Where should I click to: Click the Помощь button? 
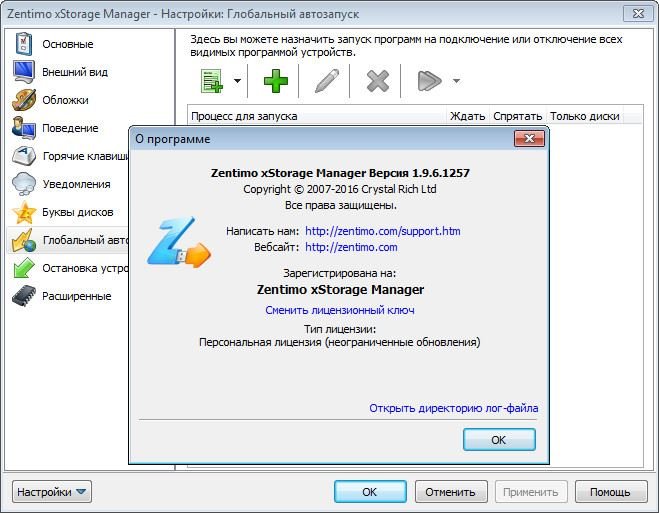[611, 492]
